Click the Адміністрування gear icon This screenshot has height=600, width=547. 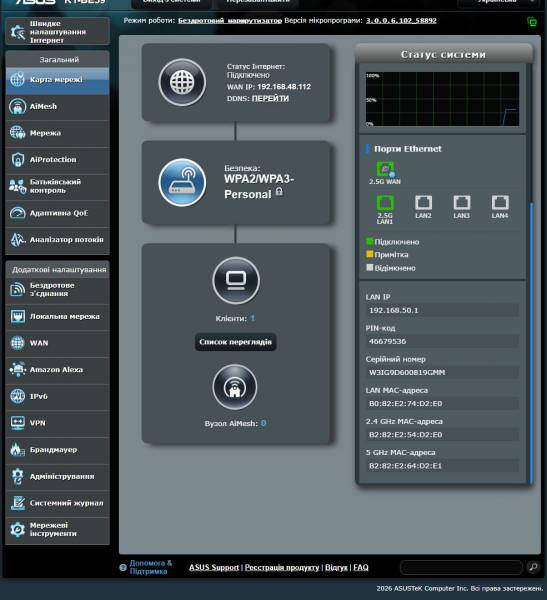point(17,476)
